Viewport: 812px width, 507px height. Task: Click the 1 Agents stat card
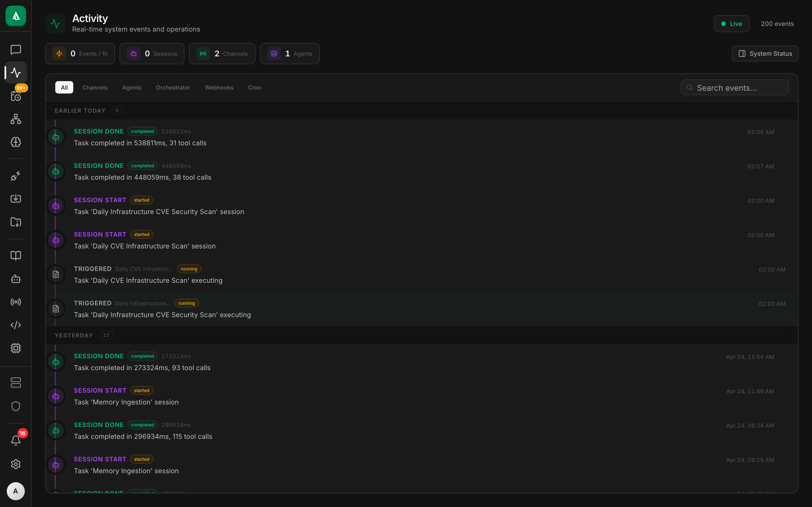tap(290, 53)
